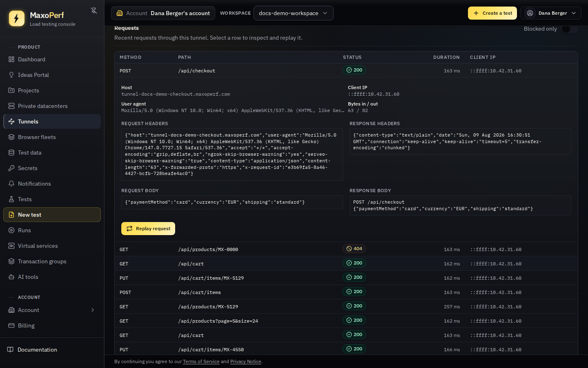Expand the GET /api/products/MX-0000 request row

pyautogui.click(x=346, y=249)
